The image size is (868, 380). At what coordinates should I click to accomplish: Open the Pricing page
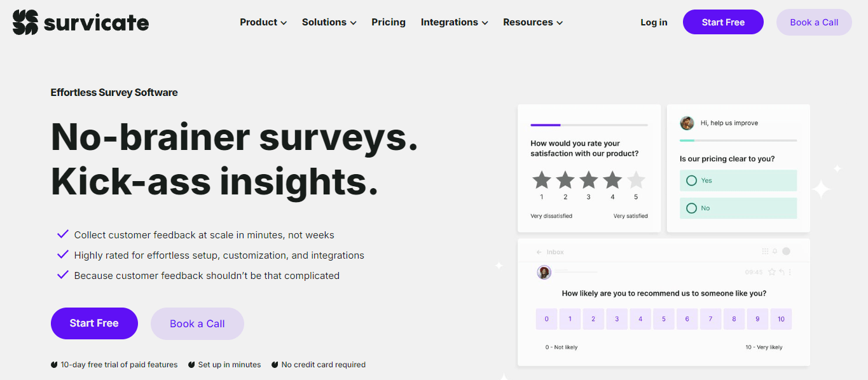(388, 22)
